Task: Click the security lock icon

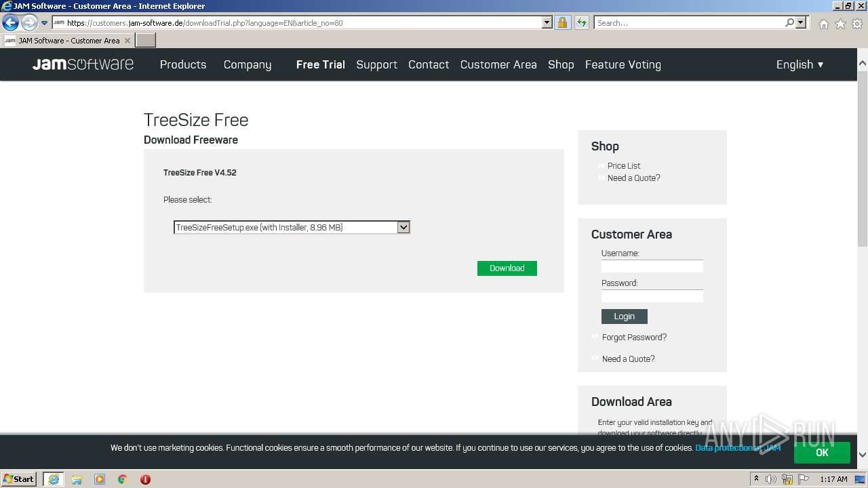Action: pyautogui.click(x=562, y=22)
